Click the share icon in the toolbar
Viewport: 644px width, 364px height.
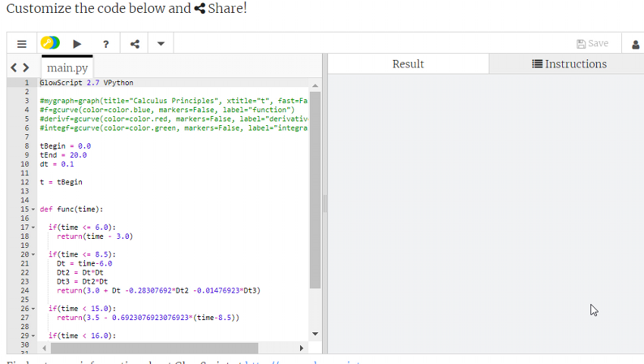(133, 43)
